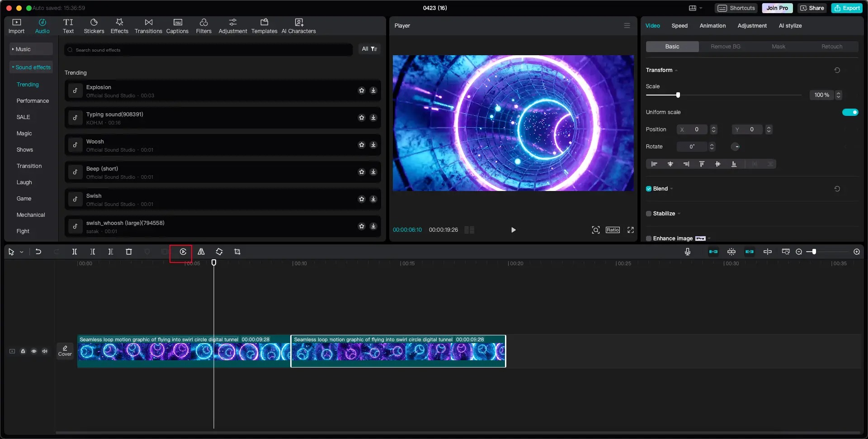Click the Search sound effects field
This screenshot has width=868, height=439.
click(208, 50)
